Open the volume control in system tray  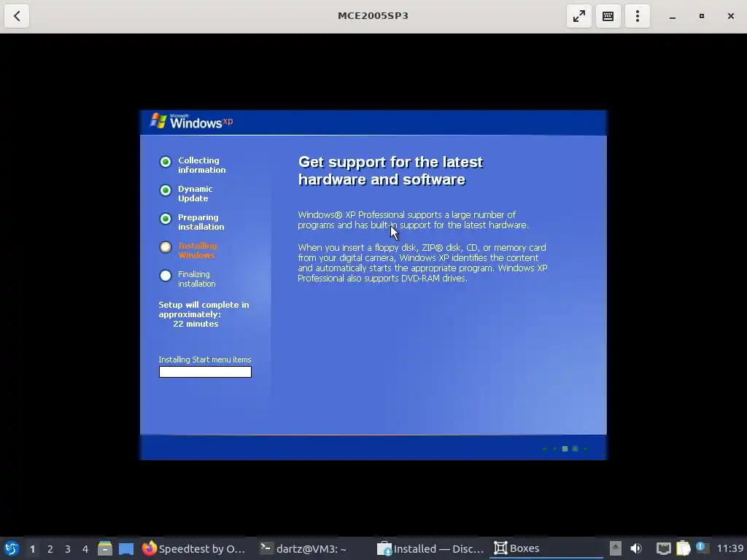[636, 548]
